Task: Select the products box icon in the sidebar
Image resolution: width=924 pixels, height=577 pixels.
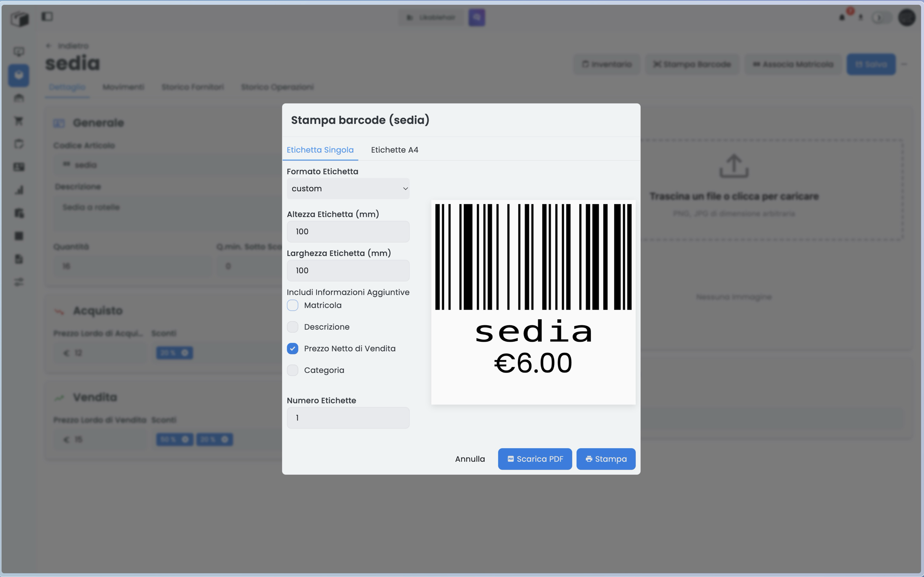Action: click(x=19, y=75)
